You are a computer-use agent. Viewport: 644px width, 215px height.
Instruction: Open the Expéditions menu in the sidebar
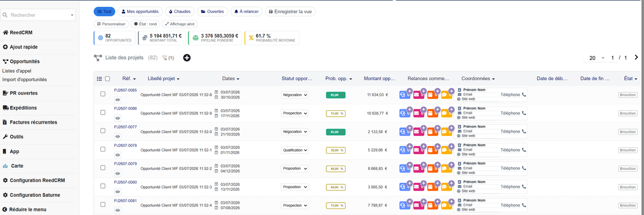[23, 107]
